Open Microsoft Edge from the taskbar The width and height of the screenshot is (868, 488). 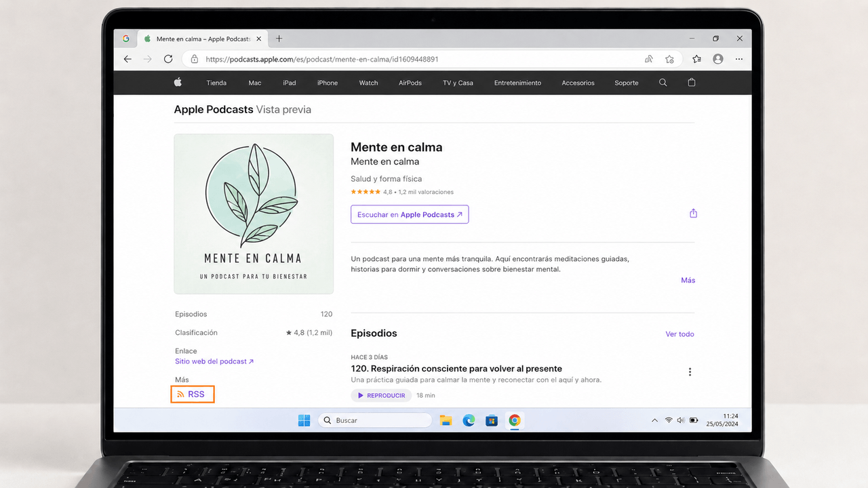469,420
